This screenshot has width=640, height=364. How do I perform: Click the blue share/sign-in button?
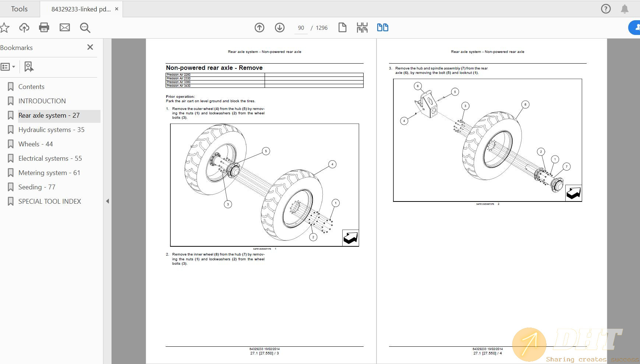tap(634, 28)
